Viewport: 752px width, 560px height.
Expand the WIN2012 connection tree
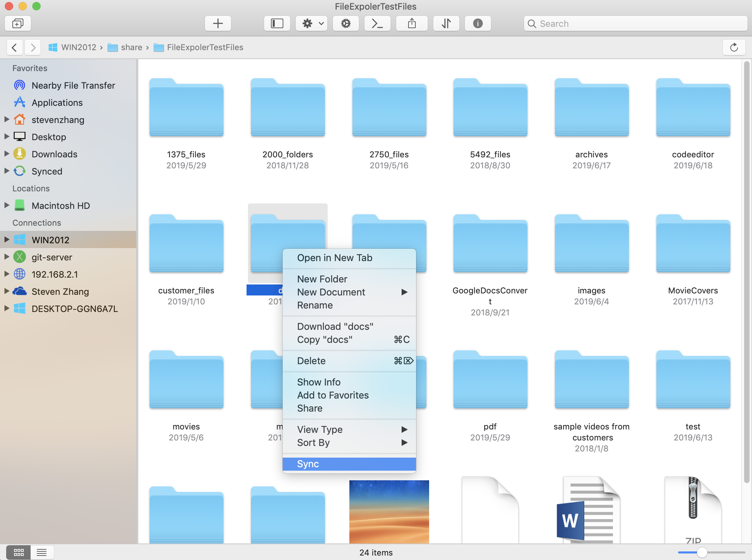click(x=6, y=239)
